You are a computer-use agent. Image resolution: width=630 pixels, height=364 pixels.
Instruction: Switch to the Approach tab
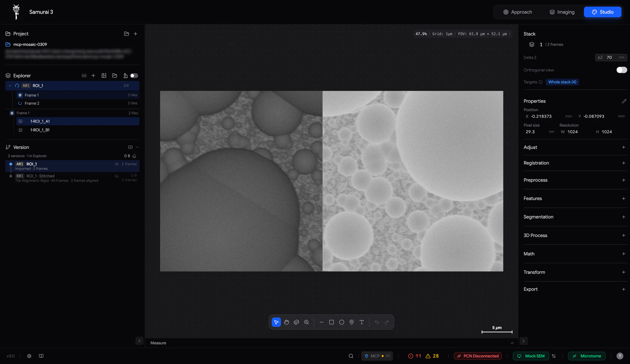tap(517, 12)
